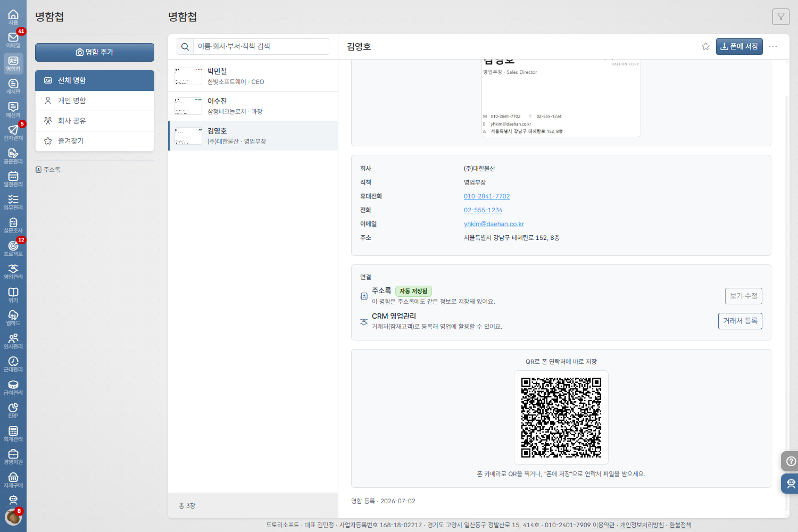Open the 이메일 mail module
This screenshot has width=798, height=532.
13,40
